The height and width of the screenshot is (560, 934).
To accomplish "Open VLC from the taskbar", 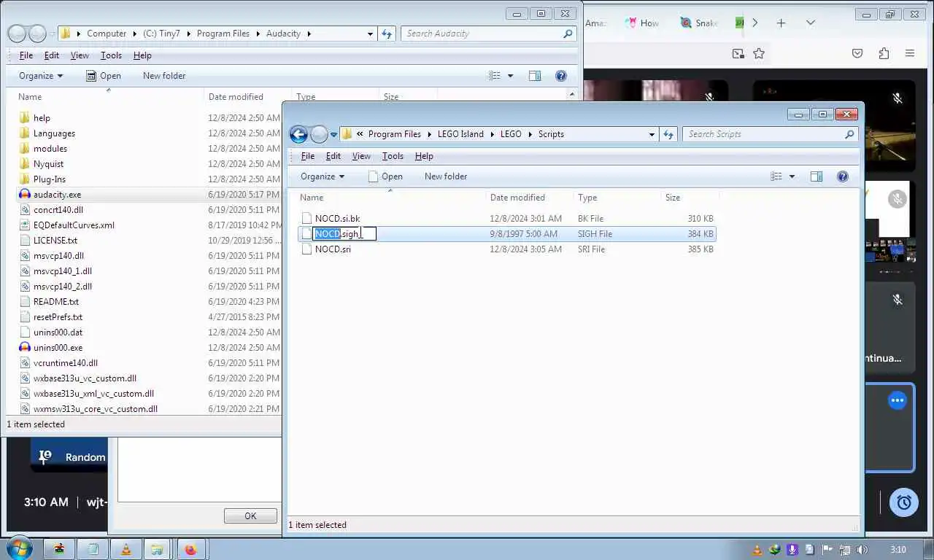I will 126,550.
